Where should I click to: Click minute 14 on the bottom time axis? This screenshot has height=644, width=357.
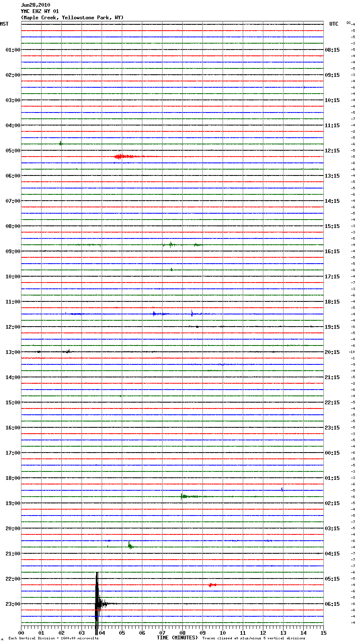point(303,633)
